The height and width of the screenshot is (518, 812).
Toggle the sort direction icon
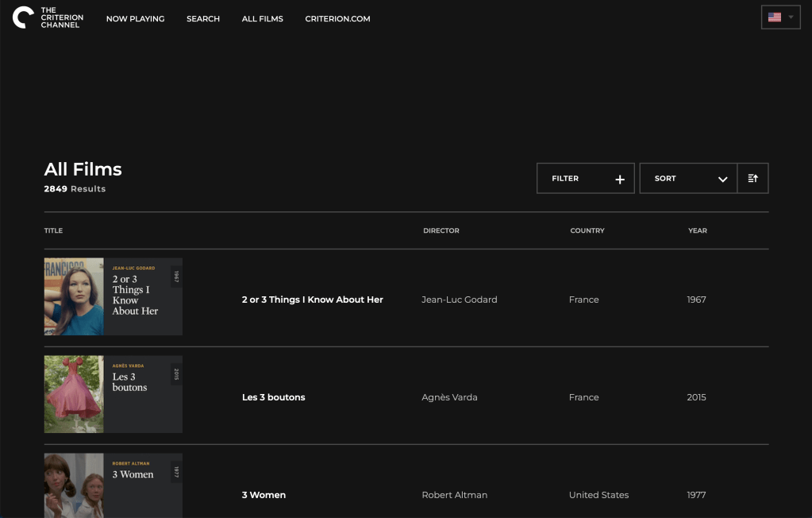(x=752, y=179)
